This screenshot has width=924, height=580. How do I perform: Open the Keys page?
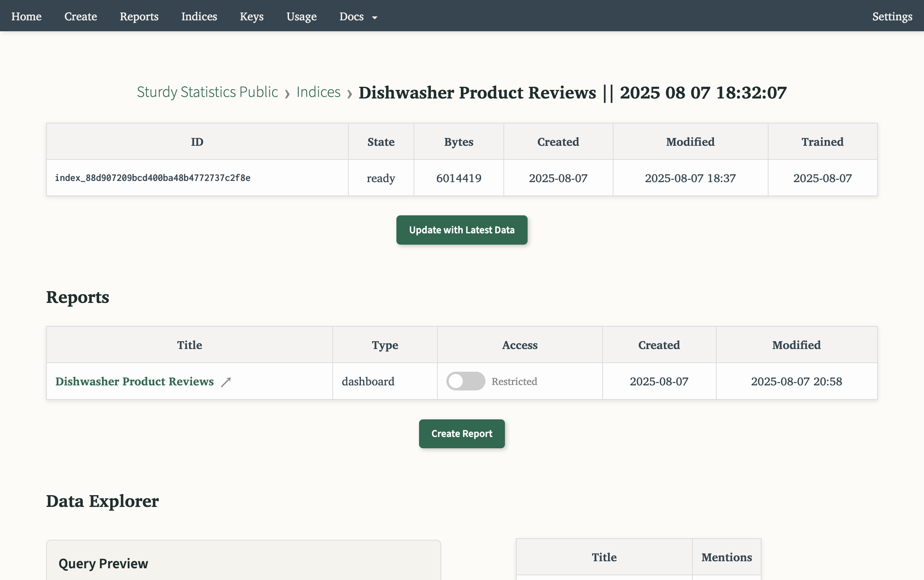252,16
